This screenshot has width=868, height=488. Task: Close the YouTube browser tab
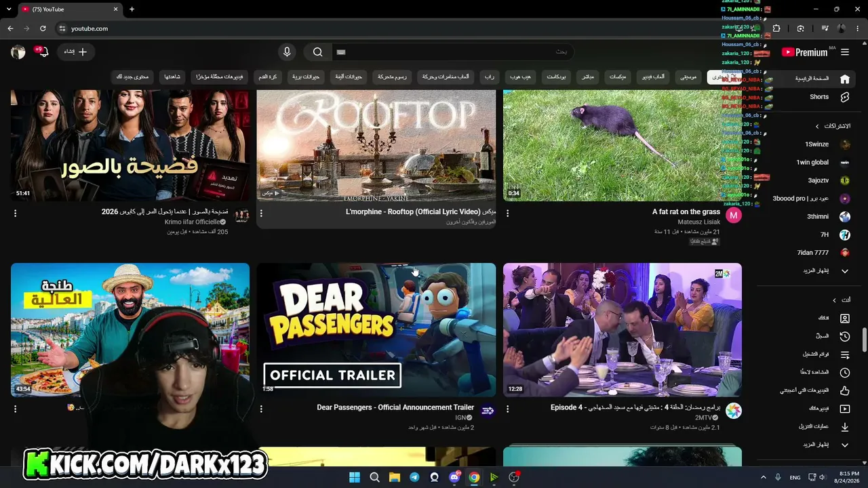pyautogui.click(x=116, y=9)
